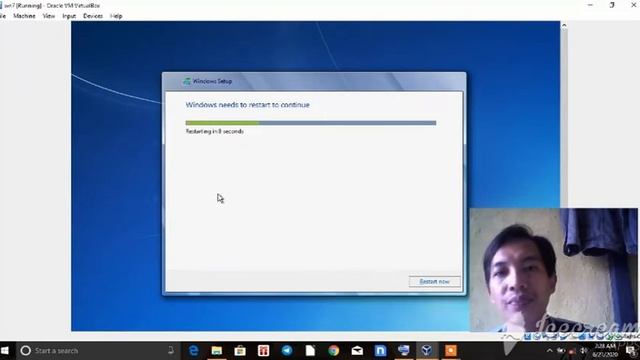Screen dimensions: 640x360
Task: Open Telegram from taskbar
Action: (287, 351)
